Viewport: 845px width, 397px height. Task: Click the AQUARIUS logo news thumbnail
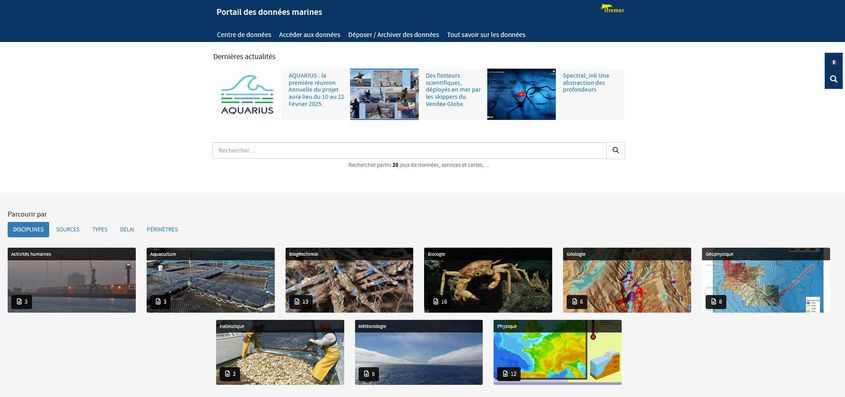point(247,94)
